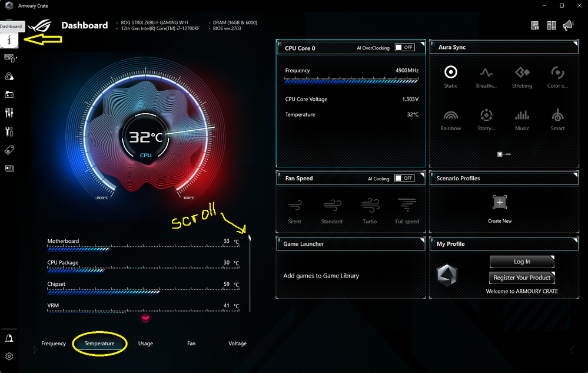Set fan speed to Turbo
588x373 pixels.
pyautogui.click(x=370, y=211)
